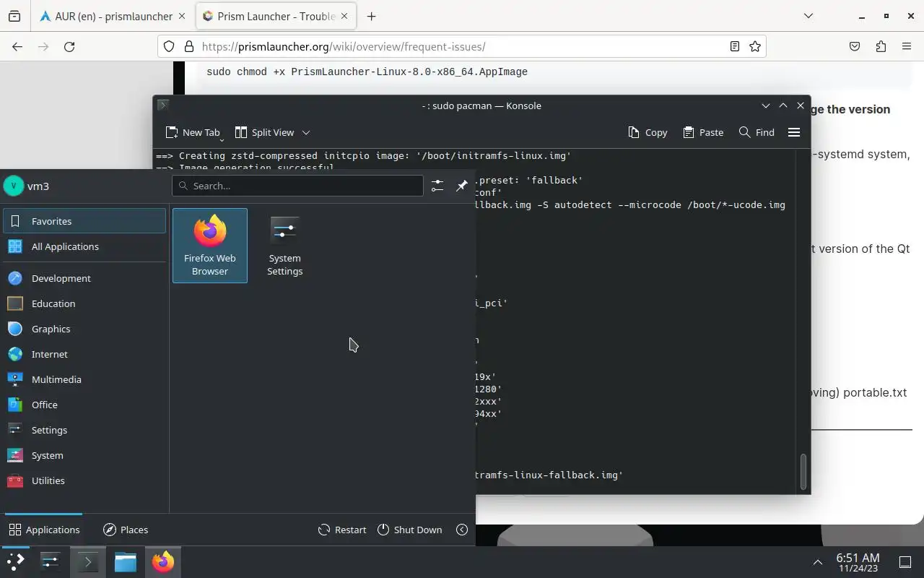Select the Favorites category
This screenshot has width=924, height=578.
pos(85,221)
